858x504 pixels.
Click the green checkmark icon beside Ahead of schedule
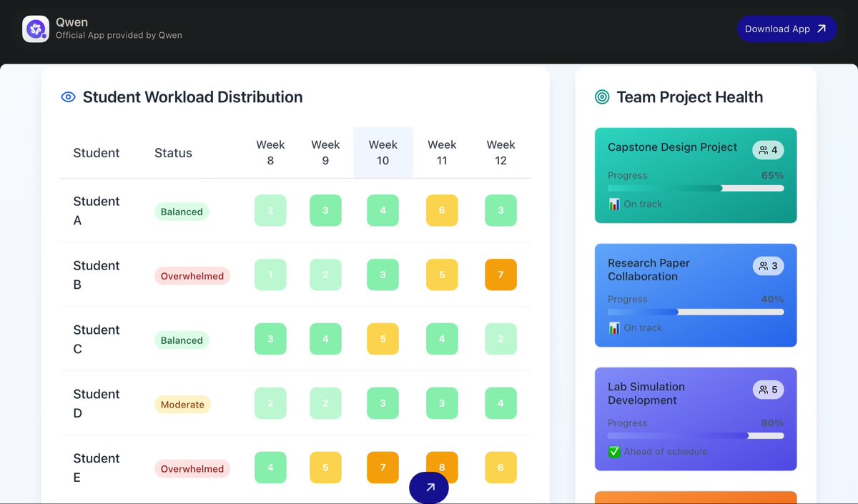(x=614, y=452)
